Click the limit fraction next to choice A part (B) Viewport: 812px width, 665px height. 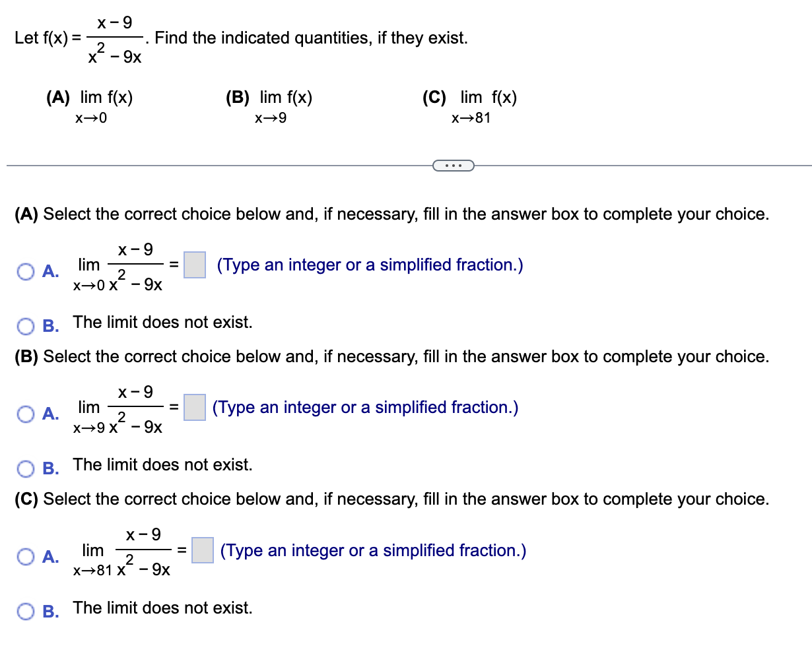[119, 407]
